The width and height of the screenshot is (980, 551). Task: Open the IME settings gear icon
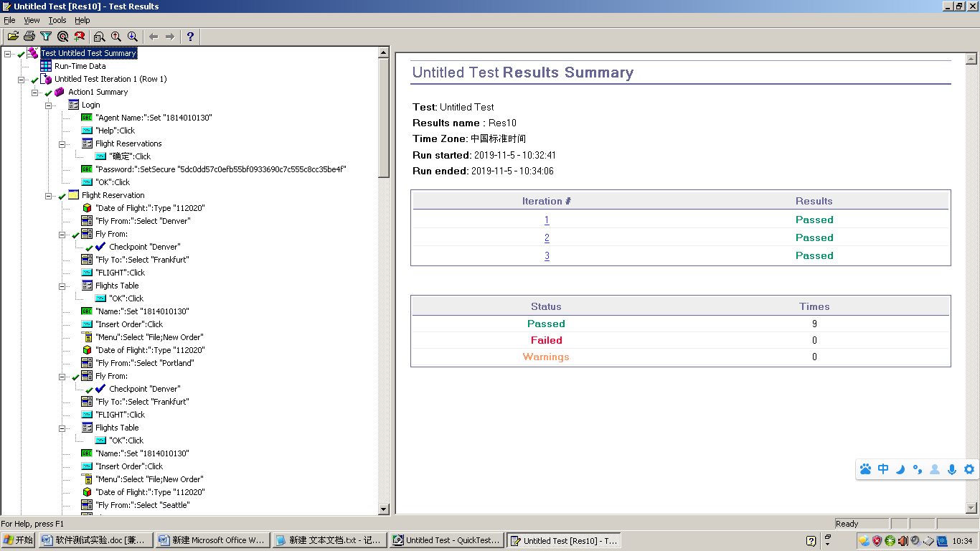tap(969, 469)
